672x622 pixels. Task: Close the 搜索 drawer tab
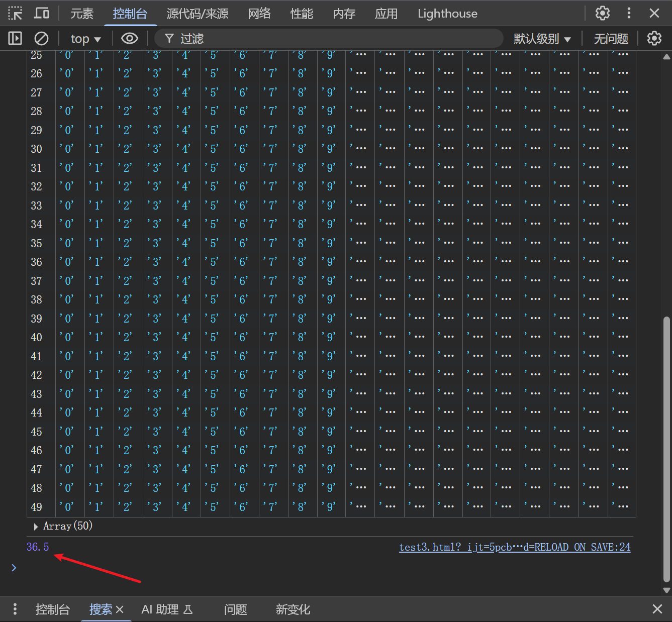point(120,609)
